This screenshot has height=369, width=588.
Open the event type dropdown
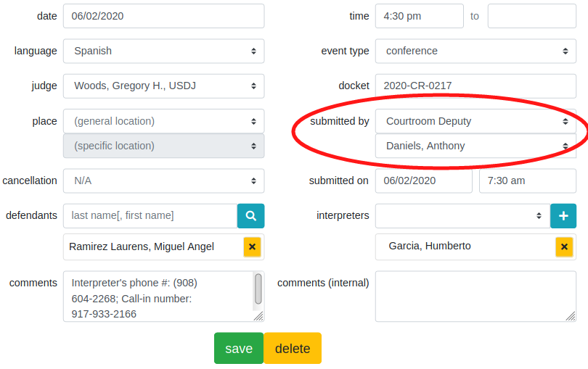pyautogui.click(x=475, y=51)
